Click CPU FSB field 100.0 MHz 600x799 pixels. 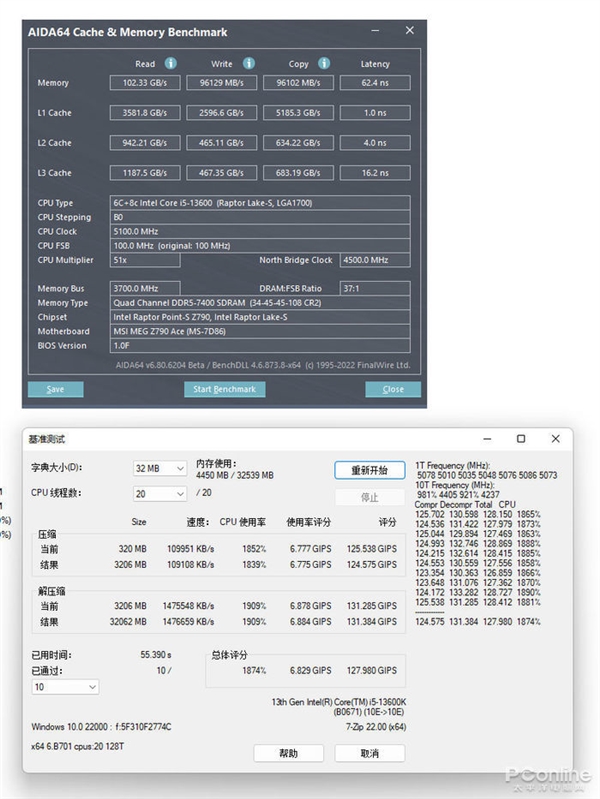[x=260, y=246]
